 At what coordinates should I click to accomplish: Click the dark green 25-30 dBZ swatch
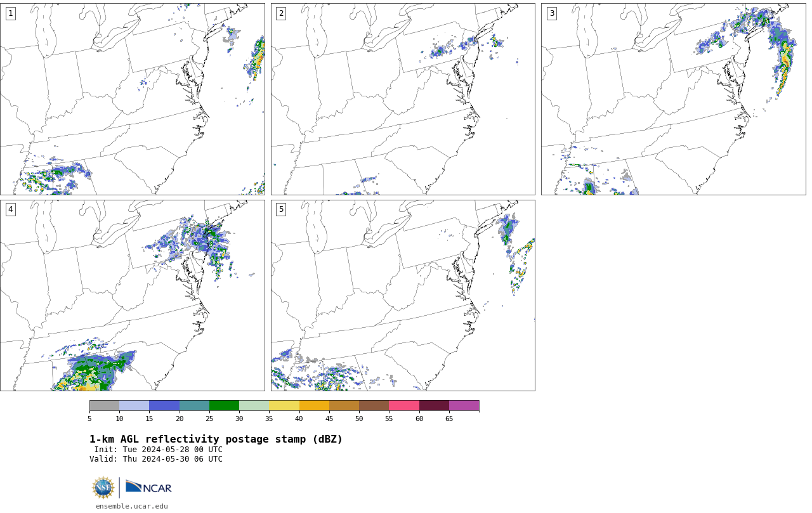click(x=224, y=406)
